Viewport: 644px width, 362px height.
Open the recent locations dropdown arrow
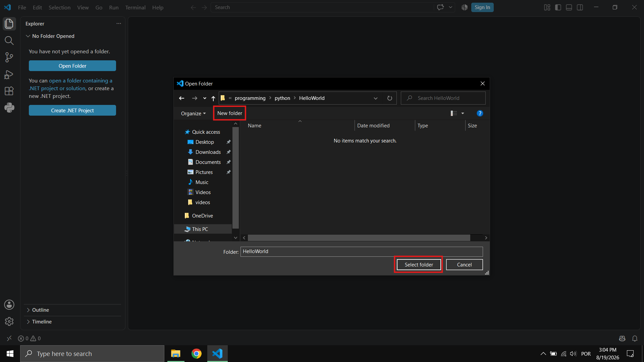click(x=205, y=98)
